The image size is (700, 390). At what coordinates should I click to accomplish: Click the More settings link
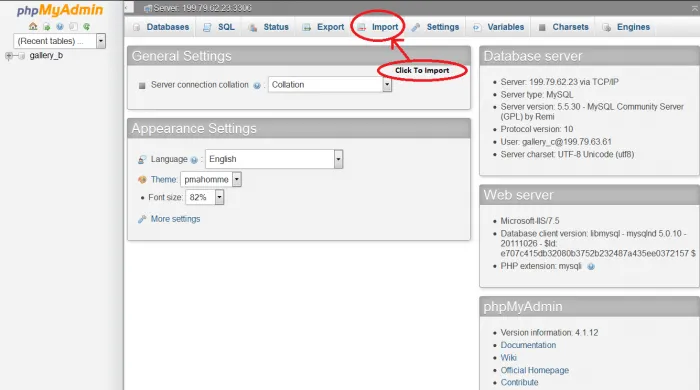pos(175,219)
